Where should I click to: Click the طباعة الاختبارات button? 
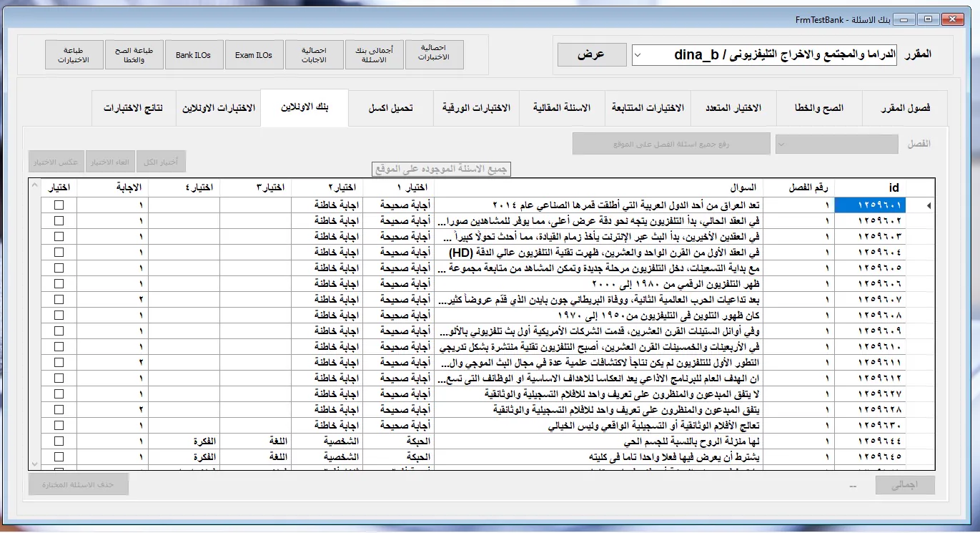click(x=74, y=55)
